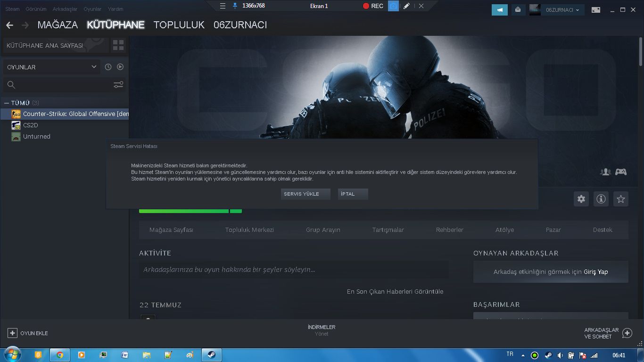The image size is (644, 362).
Task: View En Son Çıkan Haberleri Görüntüle
Action: pos(395,291)
